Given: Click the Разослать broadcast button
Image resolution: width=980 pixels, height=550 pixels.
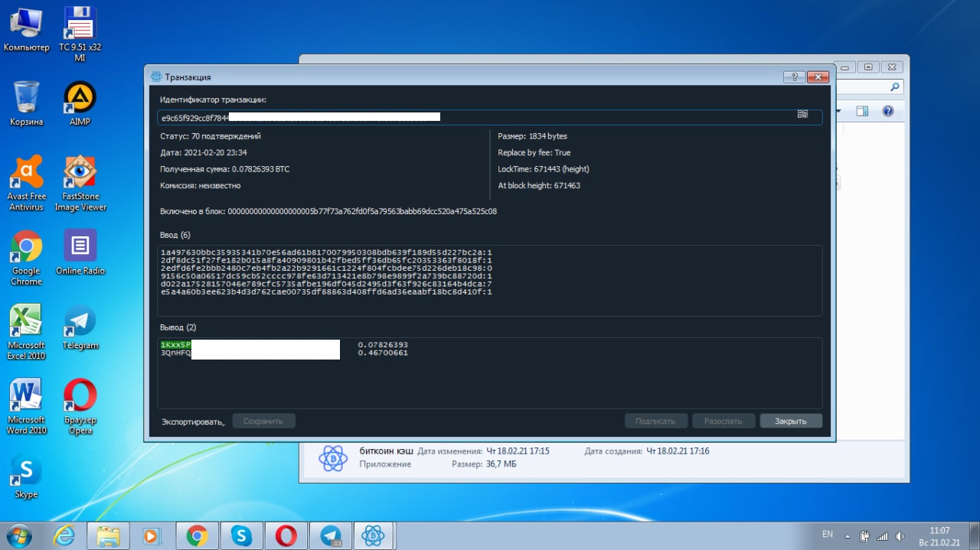Looking at the screenshot, I should [x=724, y=421].
